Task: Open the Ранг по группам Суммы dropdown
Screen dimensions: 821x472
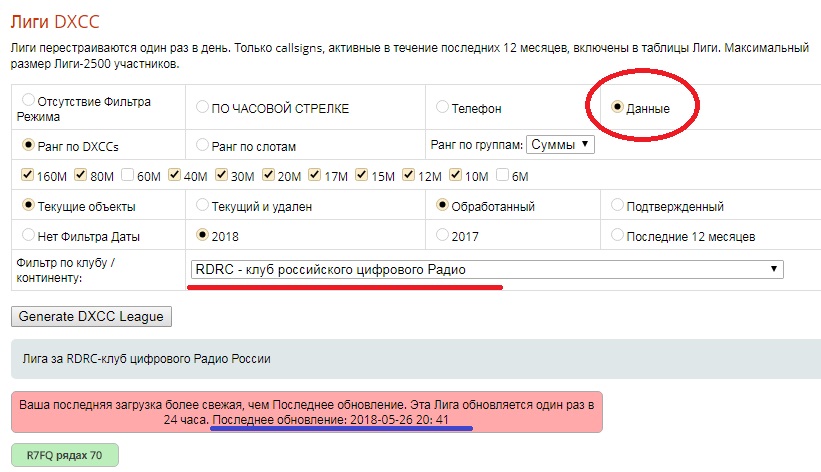Action: 559,145
